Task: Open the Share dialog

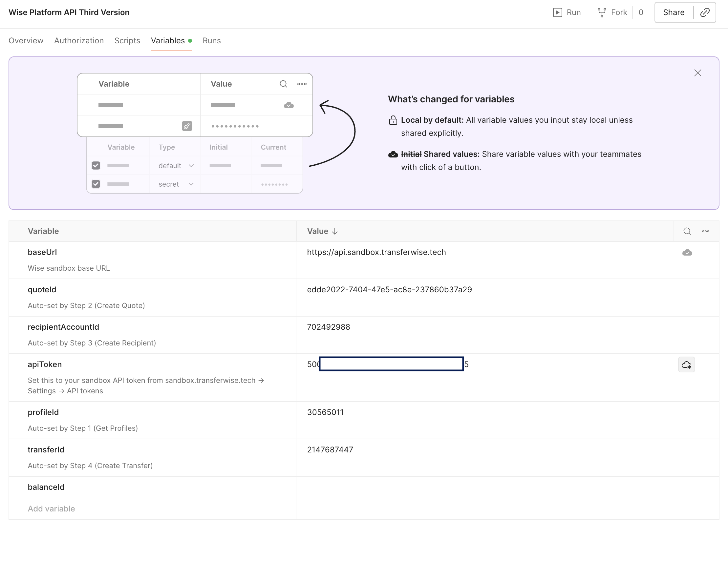Action: [674, 12]
